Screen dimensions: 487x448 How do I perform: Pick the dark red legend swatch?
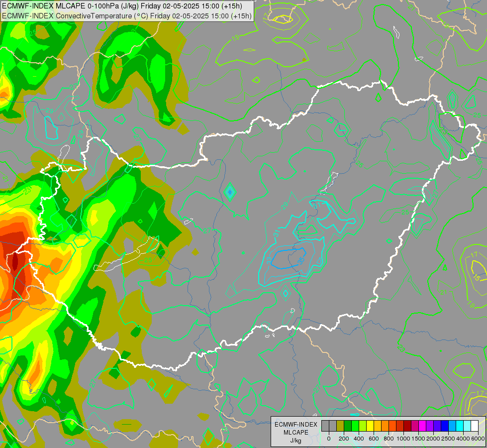tap(408, 426)
